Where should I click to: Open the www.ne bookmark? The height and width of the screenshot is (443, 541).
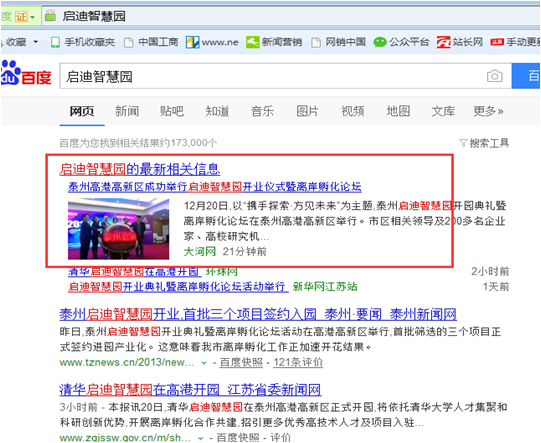pos(212,42)
